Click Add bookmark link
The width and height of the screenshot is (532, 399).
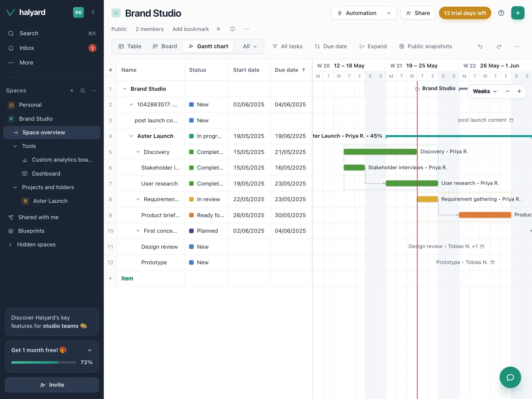click(191, 29)
